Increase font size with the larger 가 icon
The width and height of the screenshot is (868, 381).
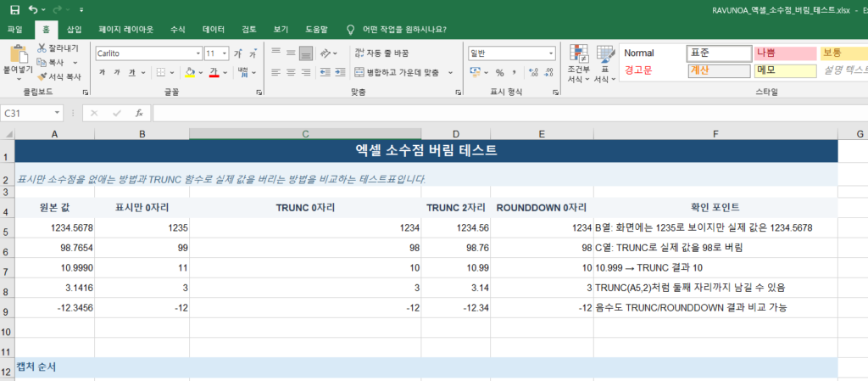coord(238,53)
